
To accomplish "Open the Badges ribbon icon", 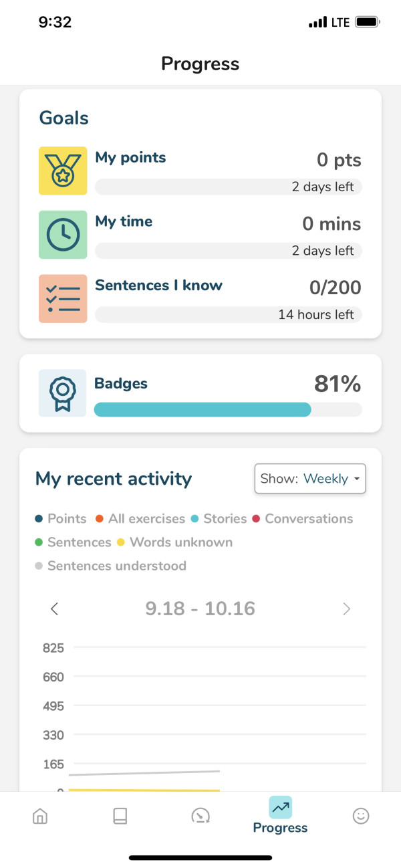I will point(63,393).
